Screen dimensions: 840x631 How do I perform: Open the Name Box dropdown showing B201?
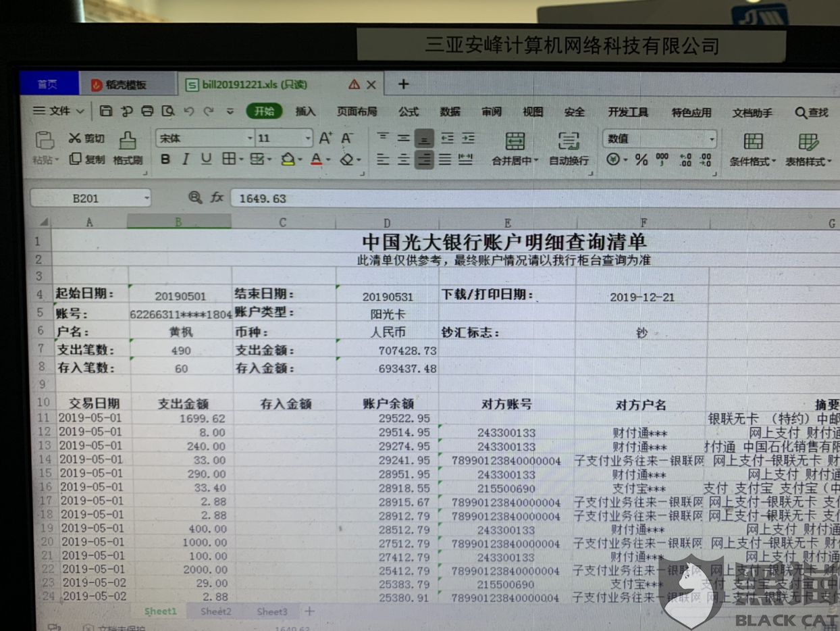click(147, 198)
